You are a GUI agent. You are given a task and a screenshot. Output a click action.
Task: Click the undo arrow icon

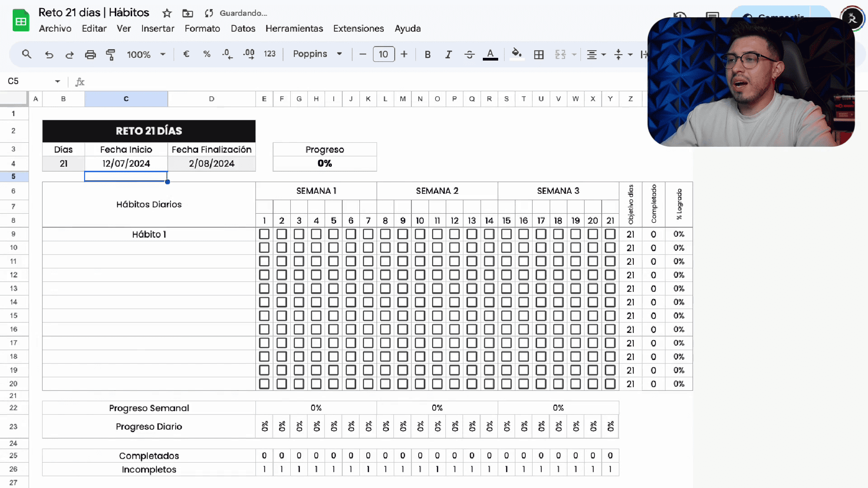(49, 55)
